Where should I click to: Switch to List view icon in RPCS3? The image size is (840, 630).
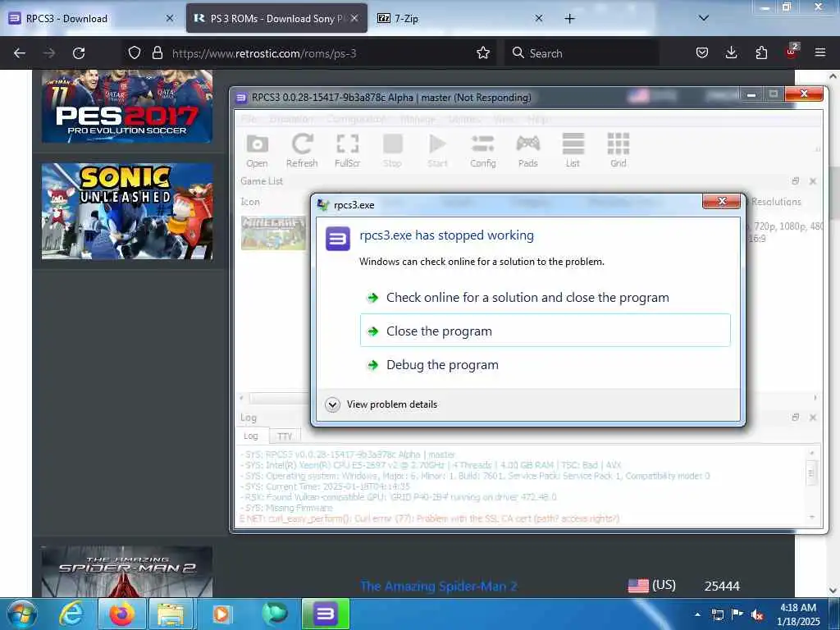[573, 151]
